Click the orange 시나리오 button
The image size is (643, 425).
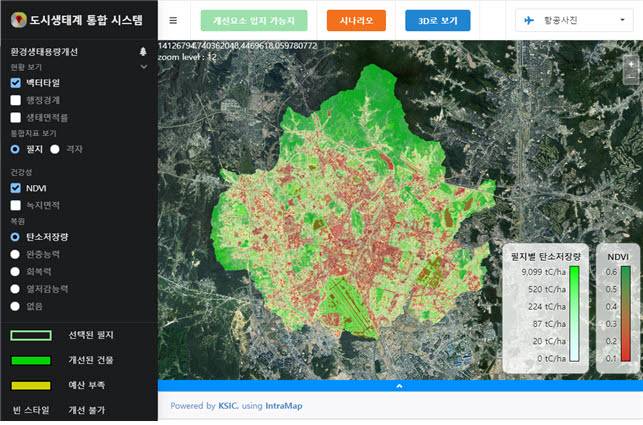coord(355,20)
